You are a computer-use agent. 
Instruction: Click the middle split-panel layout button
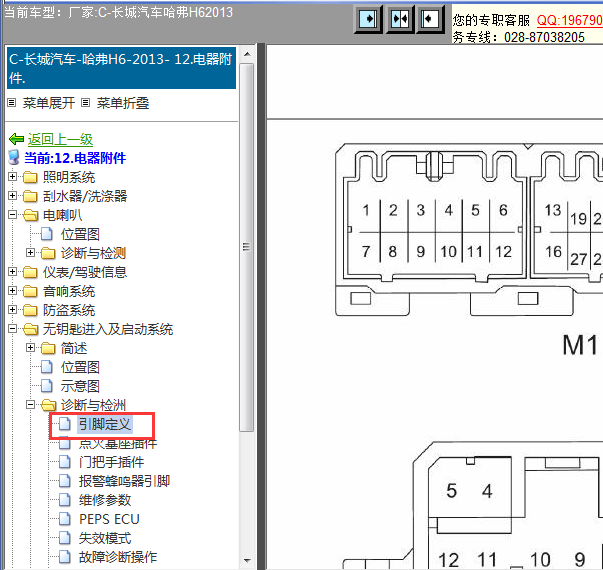pyautogui.click(x=399, y=19)
